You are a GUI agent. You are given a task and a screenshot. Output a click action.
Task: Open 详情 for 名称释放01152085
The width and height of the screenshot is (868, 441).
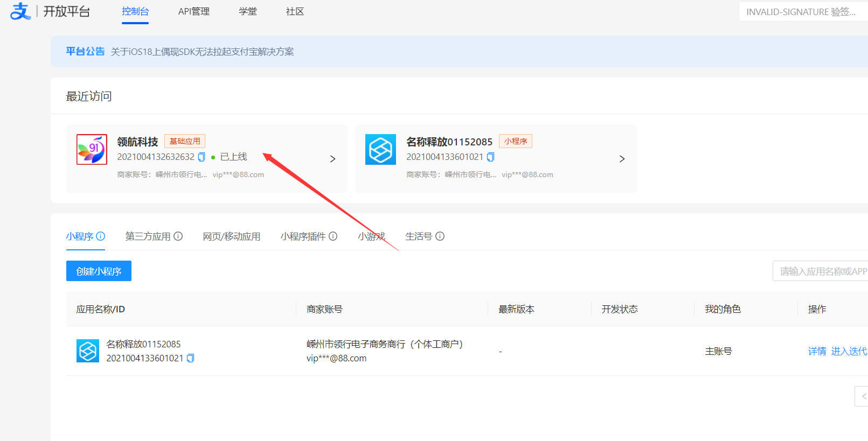coord(817,351)
